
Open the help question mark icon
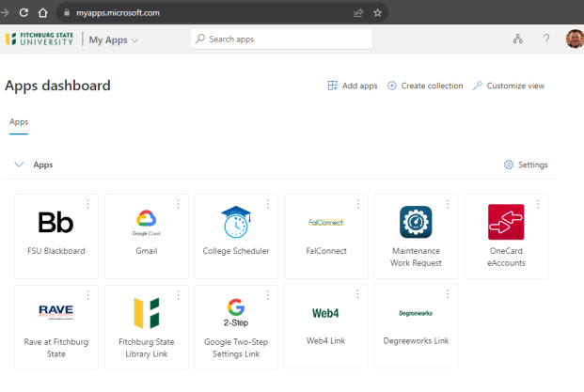(x=546, y=39)
